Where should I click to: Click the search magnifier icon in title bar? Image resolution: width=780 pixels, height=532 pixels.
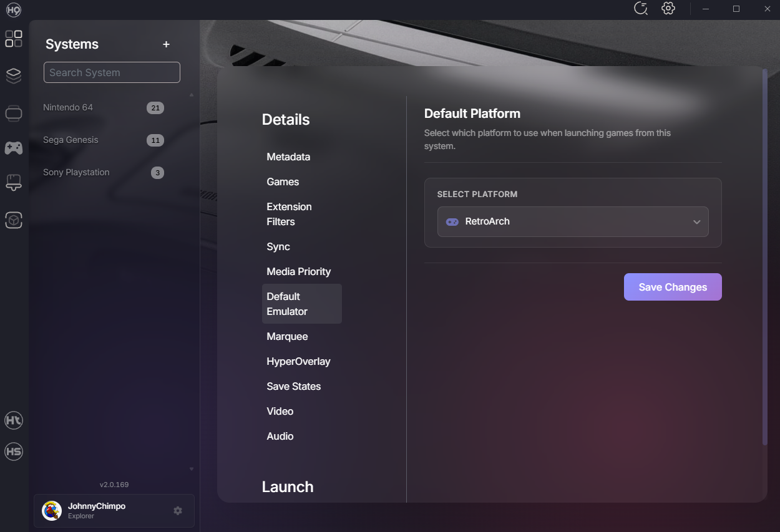640,9
